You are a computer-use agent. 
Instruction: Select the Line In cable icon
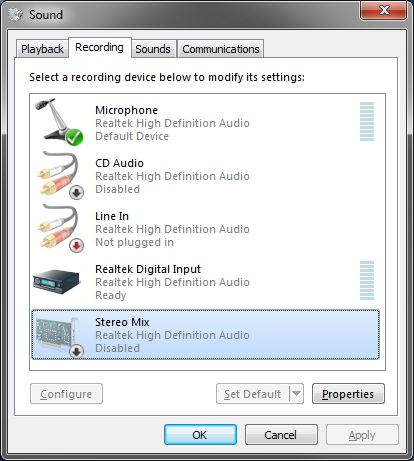(x=60, y=228)
